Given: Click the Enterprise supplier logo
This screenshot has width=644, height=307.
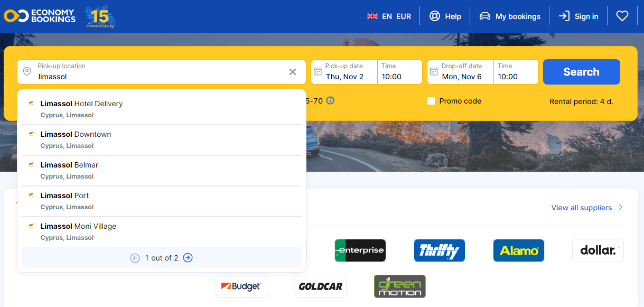Looking at the screenshot, I should [x=360, y=250].
